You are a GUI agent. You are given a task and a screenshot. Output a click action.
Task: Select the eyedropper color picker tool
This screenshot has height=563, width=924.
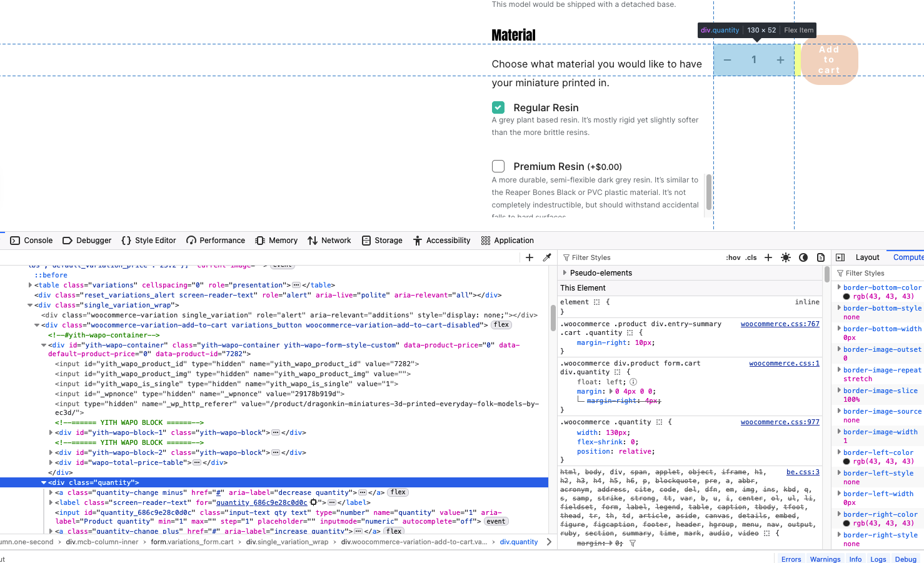pos(547,257)
